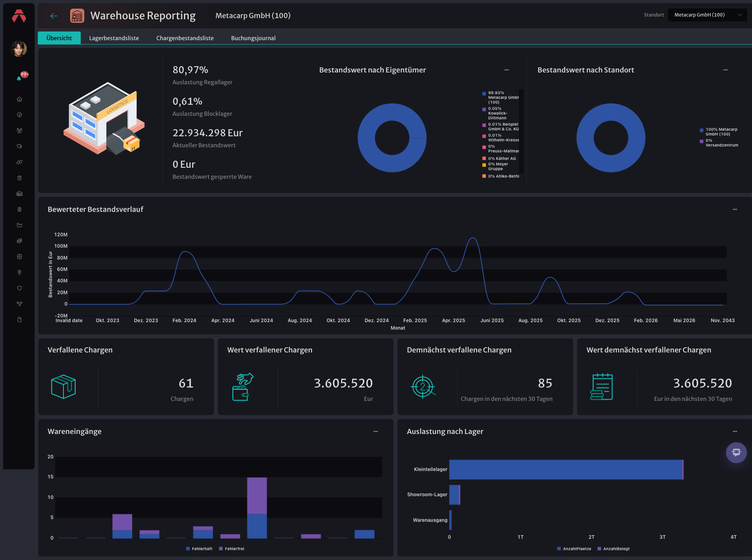Open options menu for Bestandswert nach Standort
This screenshot has height=560, width=752.
[726, 70]
